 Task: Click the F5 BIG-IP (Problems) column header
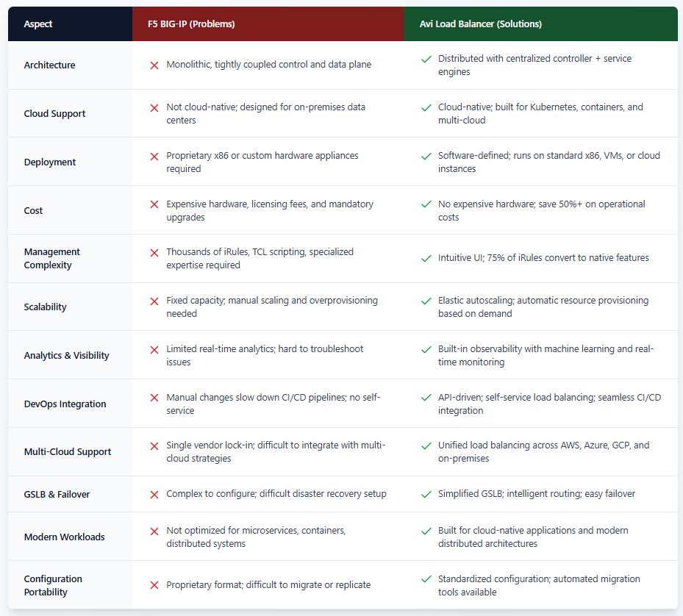click(x=191, y=24)
